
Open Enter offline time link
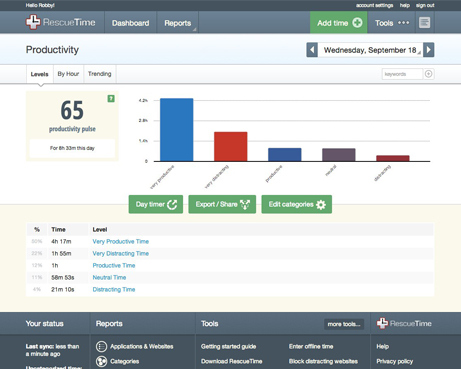(x=311, y=346)
